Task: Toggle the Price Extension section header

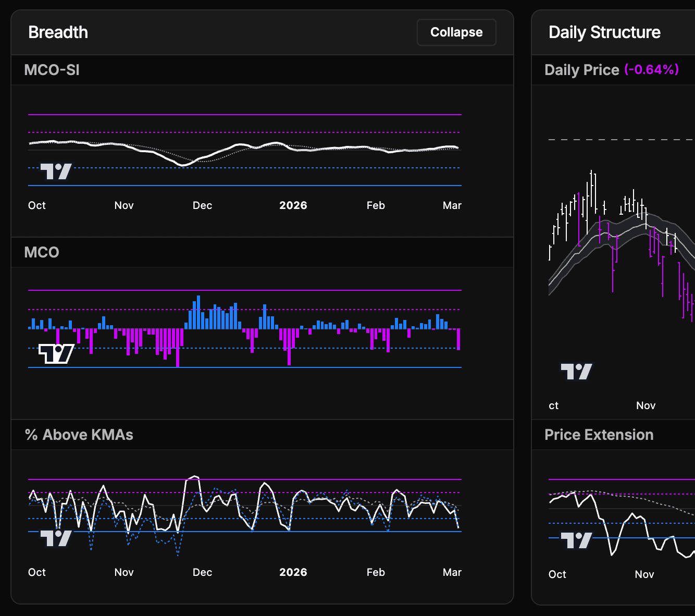Action: (598, 434)
